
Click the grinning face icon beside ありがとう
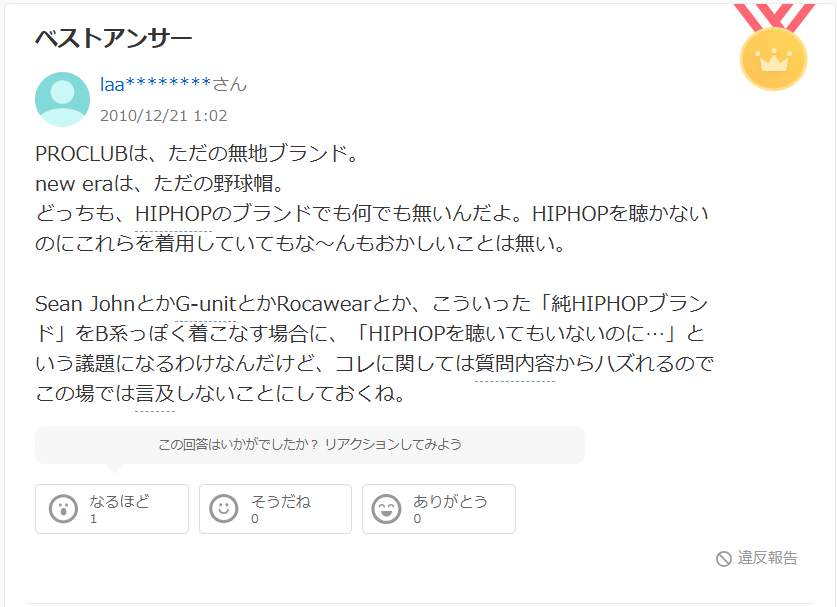click(x=386, y=509)
